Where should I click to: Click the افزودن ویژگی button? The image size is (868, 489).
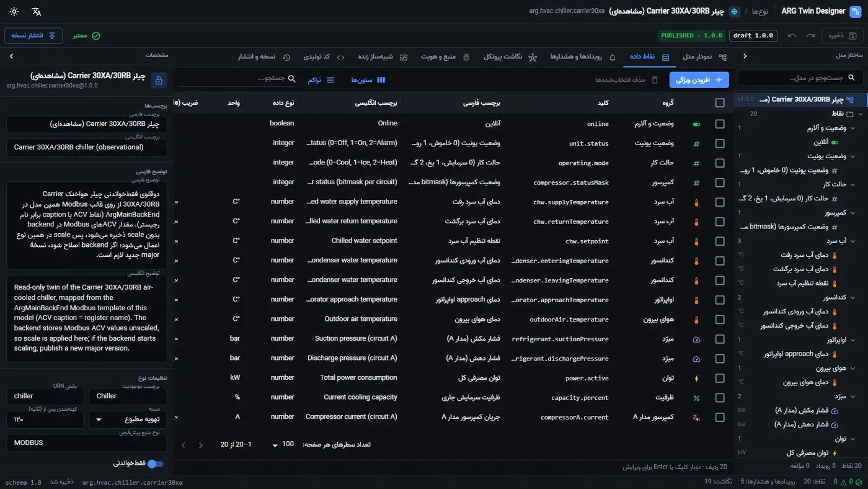click(x=699, y=80)
